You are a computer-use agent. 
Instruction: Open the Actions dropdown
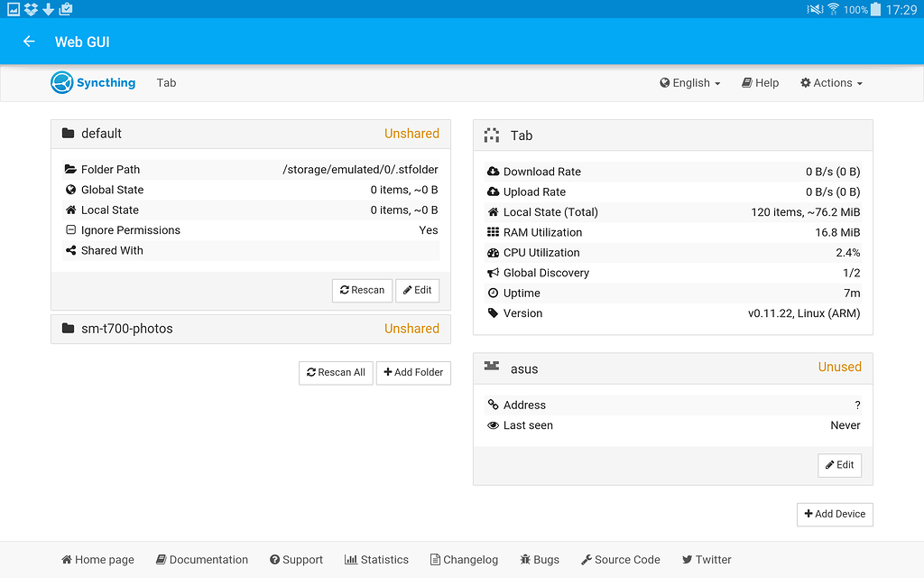pos(830,82)
